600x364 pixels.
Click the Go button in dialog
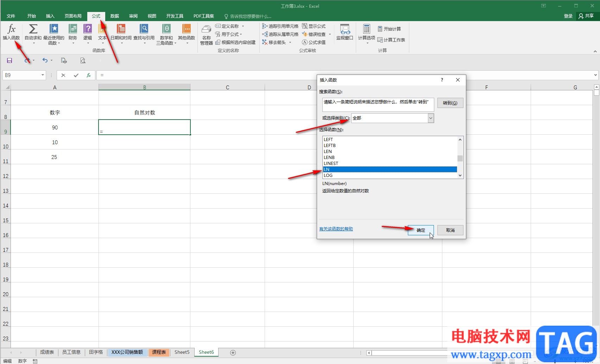(x=450, y=103)
